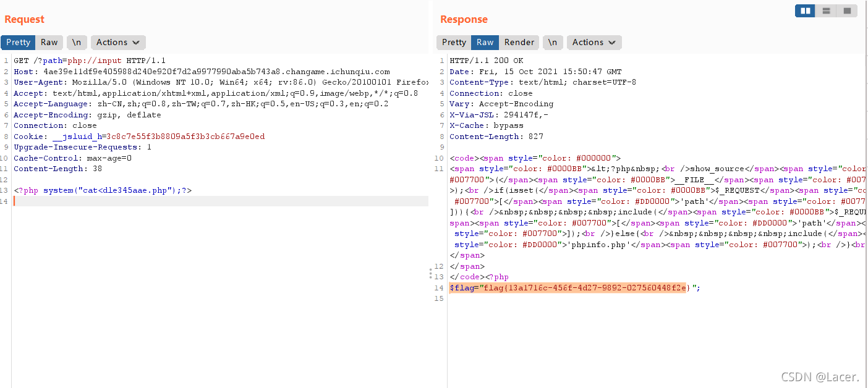Viewport: 868px width, 388px height.
Task: Open the Response Actions dropdown
Action: [x=594, y=42]
